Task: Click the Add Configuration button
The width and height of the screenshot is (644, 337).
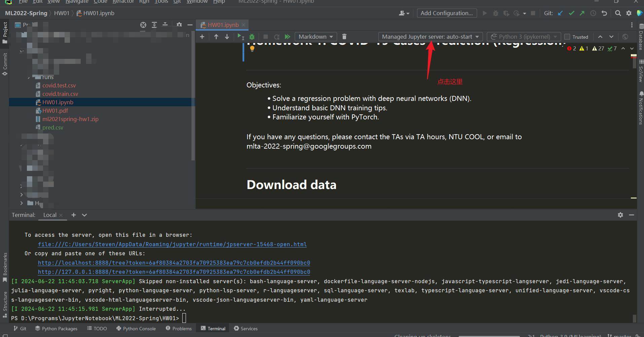Action: click(x=447, y=13)
